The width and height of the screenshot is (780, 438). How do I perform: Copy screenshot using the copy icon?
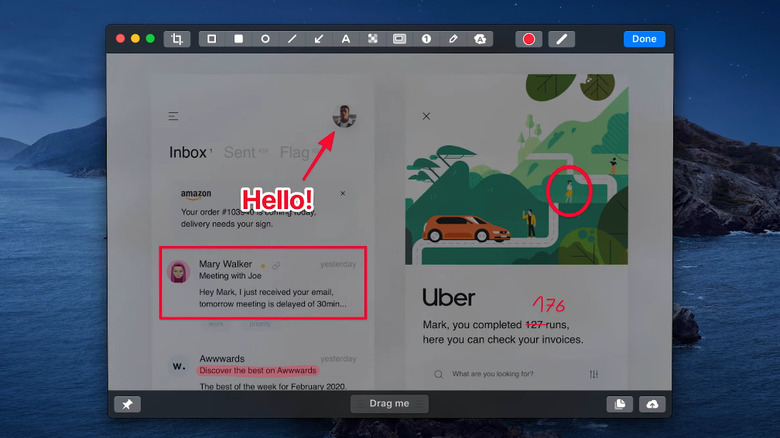[620, 404]
